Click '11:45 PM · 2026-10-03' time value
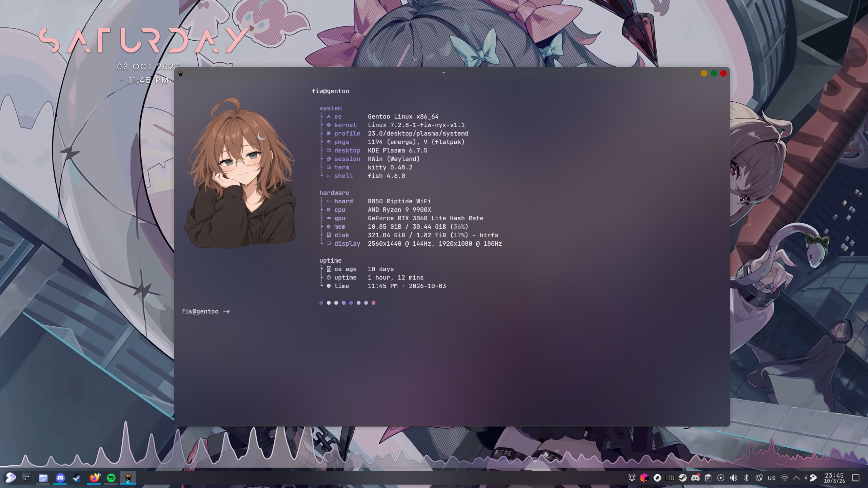This screenshot has width=868, height=488. (407, 286)
